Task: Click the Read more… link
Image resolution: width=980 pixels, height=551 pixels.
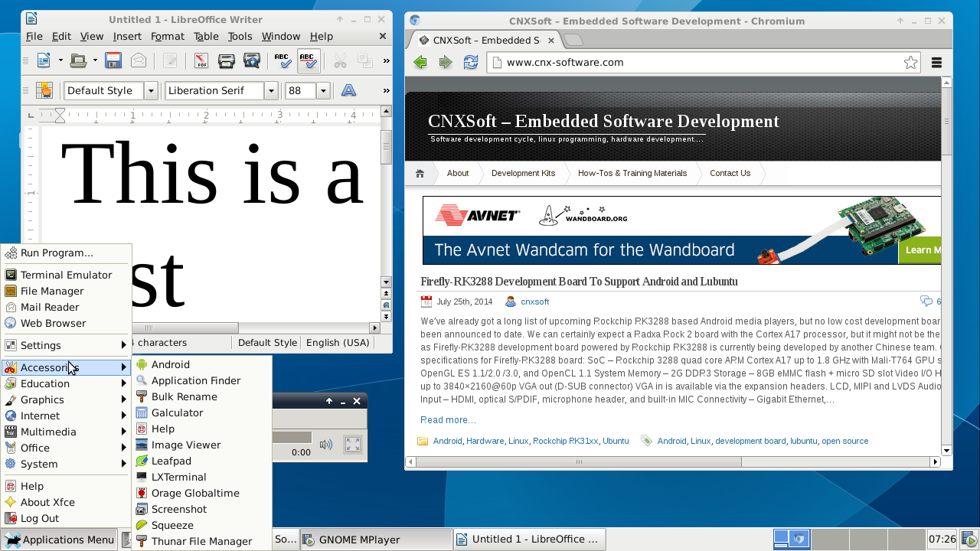Action: coord(448,420)
